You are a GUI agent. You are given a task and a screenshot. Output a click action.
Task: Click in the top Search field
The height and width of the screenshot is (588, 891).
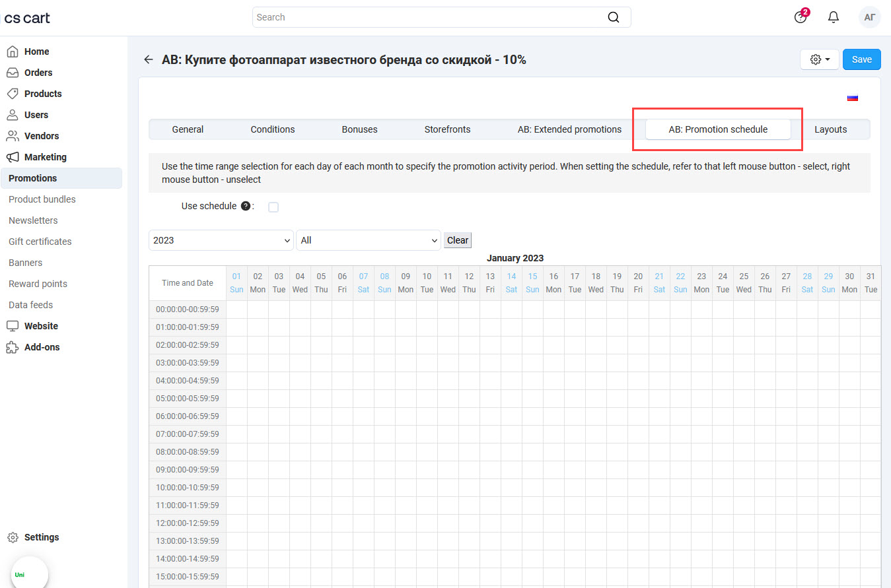429,17
